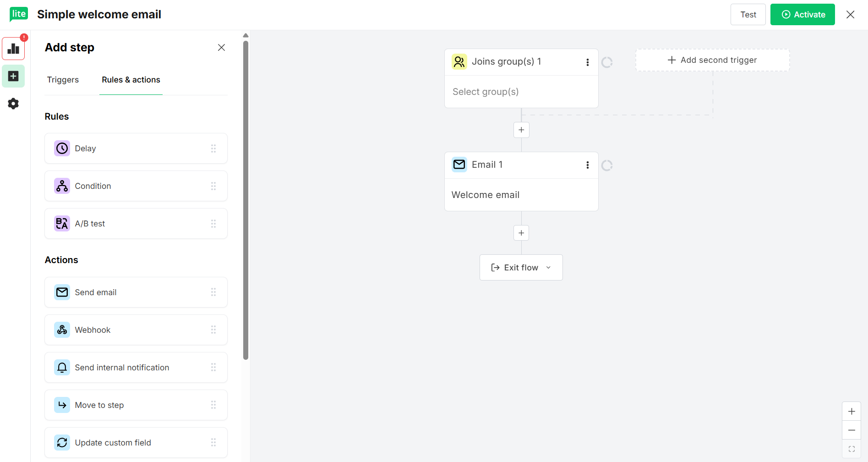Open the Joins group(s) step options menu

click(588, 62)
